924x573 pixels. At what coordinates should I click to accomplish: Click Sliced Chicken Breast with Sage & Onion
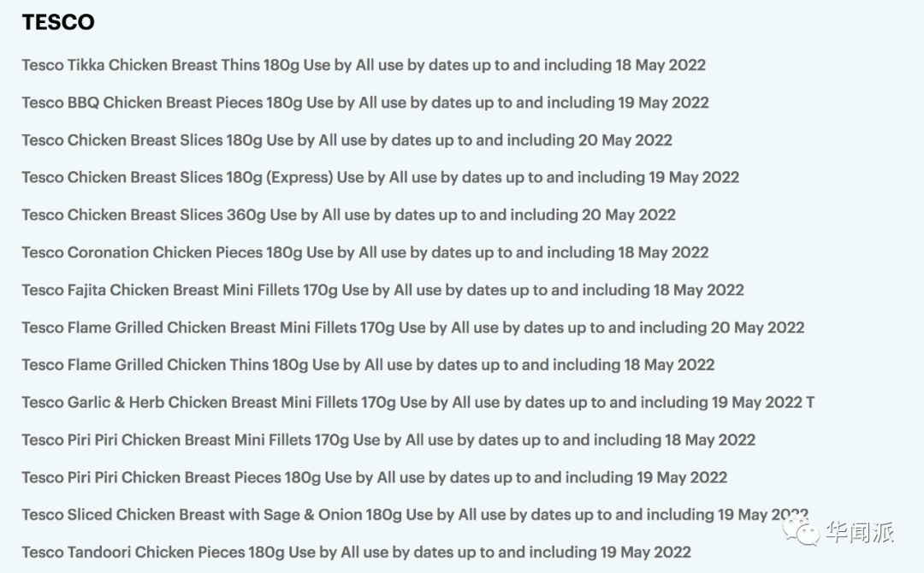point(415,515)
